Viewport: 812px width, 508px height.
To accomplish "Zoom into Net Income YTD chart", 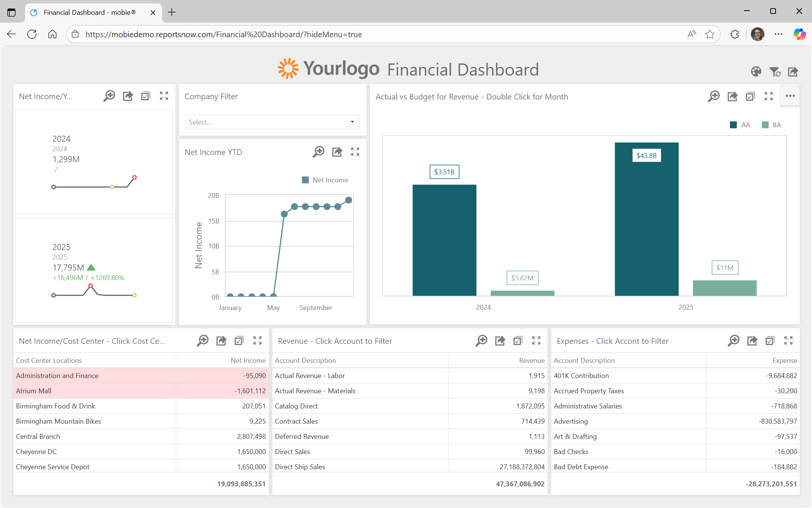I will (318, 152).
